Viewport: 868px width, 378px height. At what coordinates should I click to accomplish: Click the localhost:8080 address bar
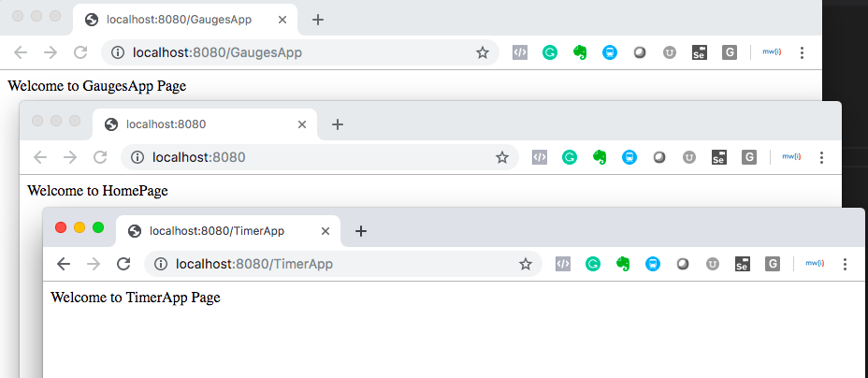pos(319,158)
